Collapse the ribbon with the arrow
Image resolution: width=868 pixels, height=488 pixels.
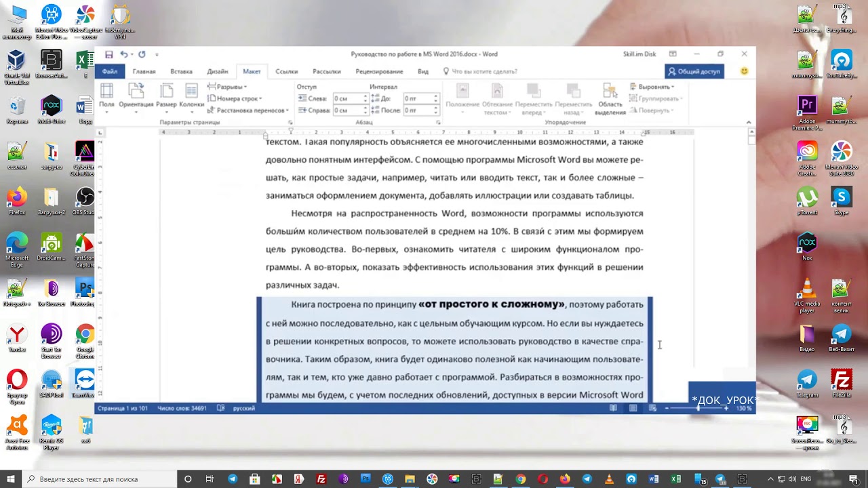pyautogui.click(x=749, y=123)
